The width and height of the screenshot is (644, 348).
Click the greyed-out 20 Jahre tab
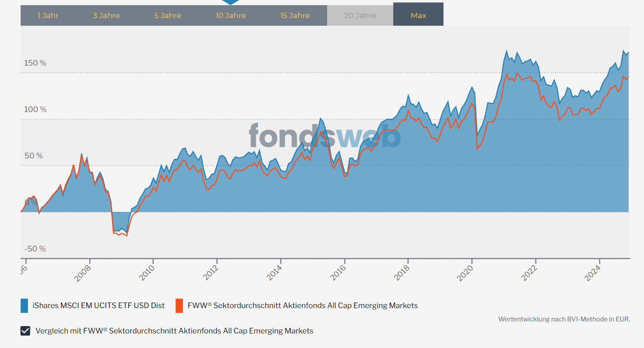click(360, 15)
